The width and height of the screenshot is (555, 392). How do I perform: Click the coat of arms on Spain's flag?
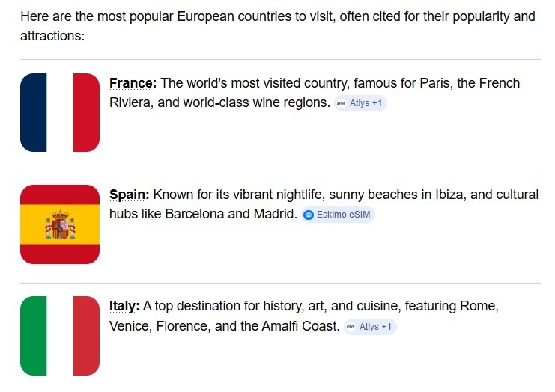[x=60, y=225]
